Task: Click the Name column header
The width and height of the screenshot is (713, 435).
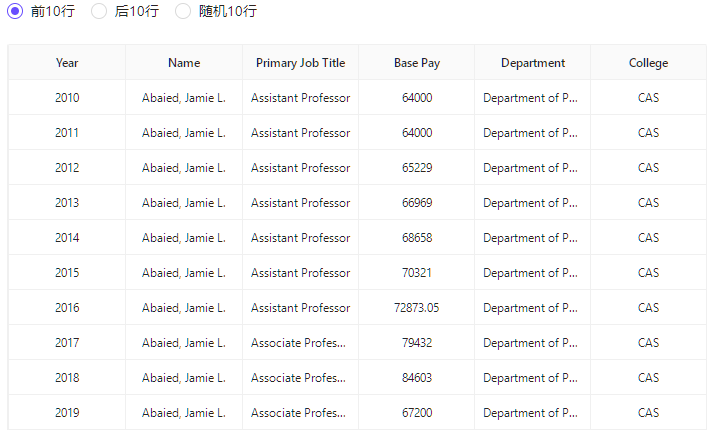Action: [x=184, y=63]
